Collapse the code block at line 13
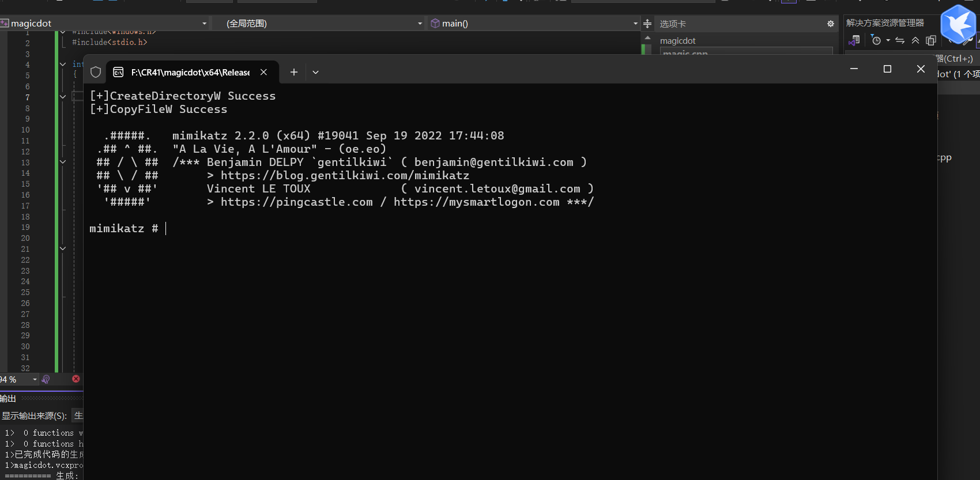 [63, 162]
